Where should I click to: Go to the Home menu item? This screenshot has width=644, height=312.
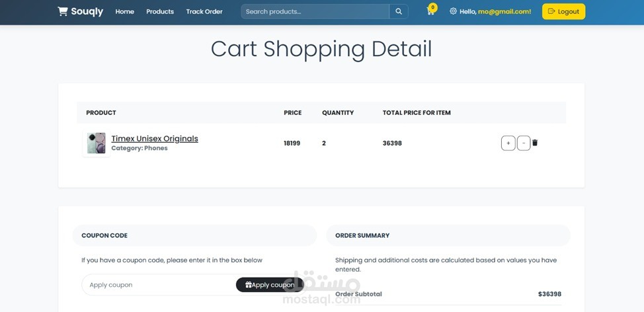tap(124, 11)
